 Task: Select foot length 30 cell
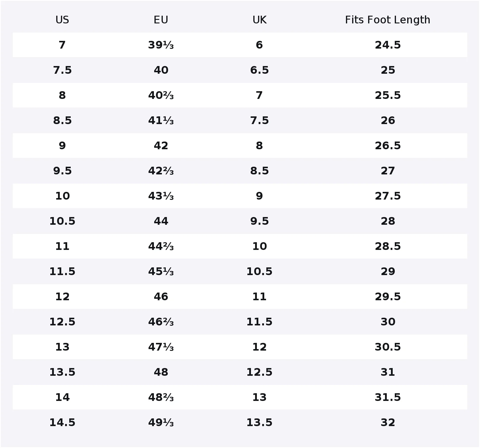tap(388, 322)
